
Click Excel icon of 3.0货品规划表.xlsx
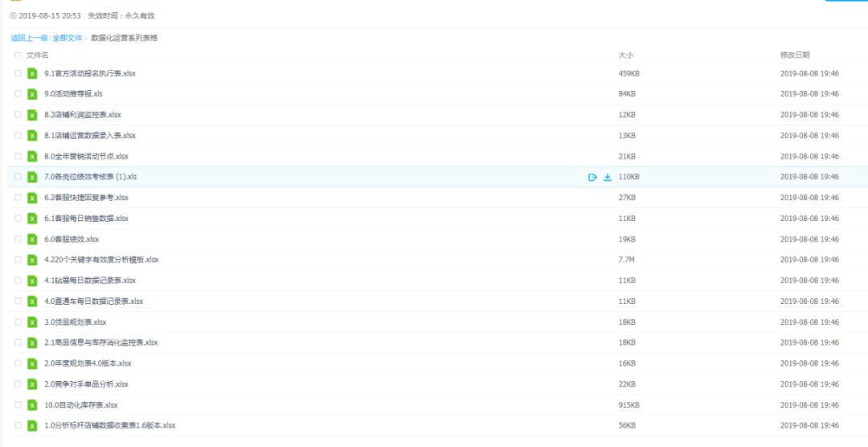click(33, 322)
